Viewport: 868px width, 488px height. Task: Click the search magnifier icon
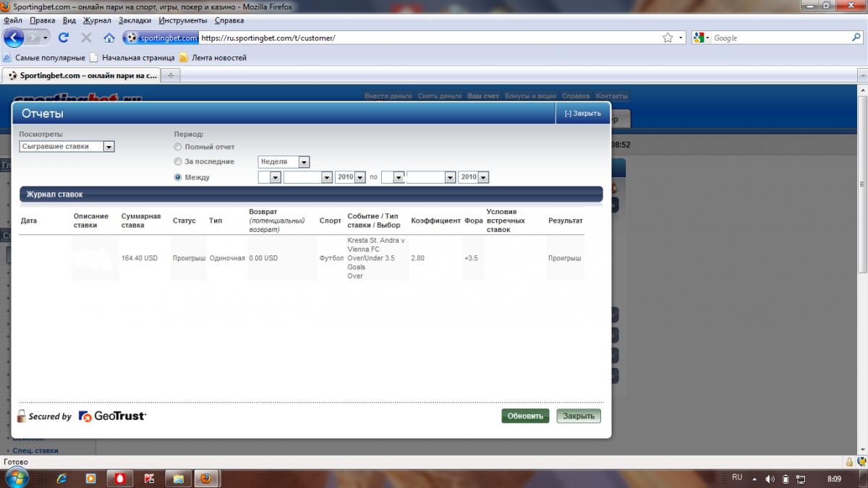(856, 38)
